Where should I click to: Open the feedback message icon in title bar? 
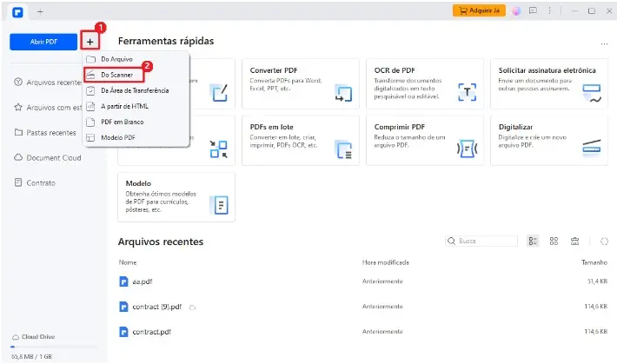532,11
